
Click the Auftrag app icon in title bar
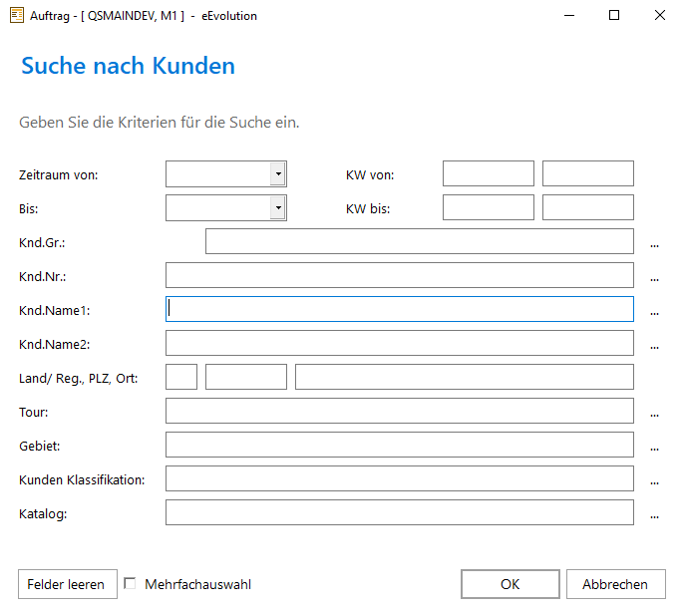[17, 15]
